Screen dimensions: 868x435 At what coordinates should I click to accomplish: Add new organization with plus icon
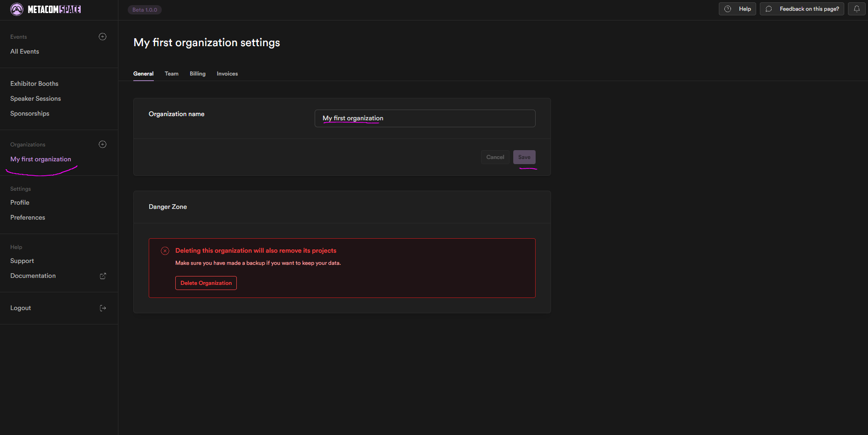click(103, 145)
